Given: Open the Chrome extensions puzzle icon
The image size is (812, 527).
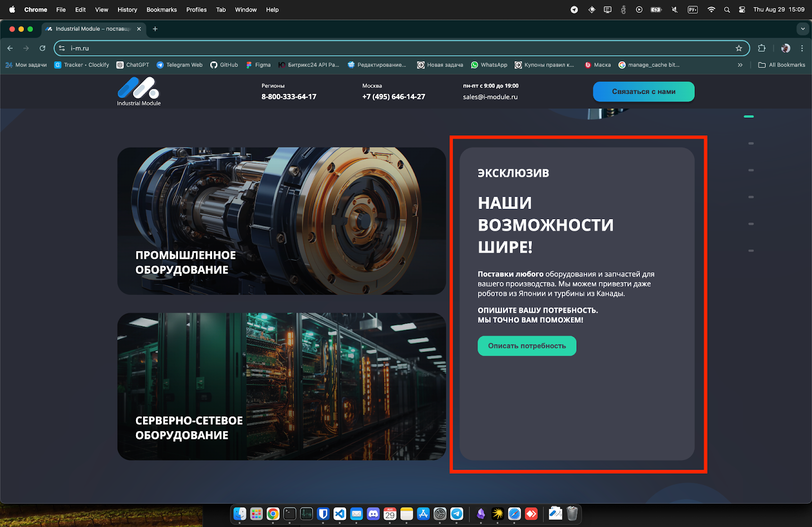Looking at the screenshot, I should (762, 48).
